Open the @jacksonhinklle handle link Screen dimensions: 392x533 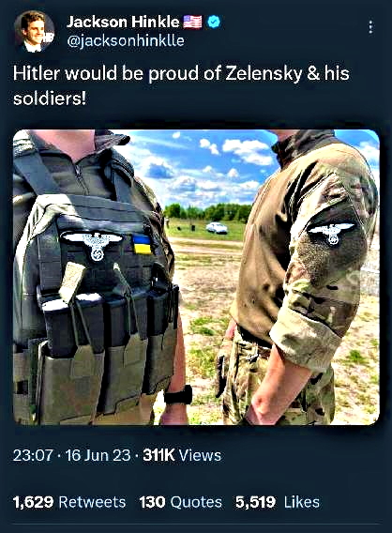point(126,40)
